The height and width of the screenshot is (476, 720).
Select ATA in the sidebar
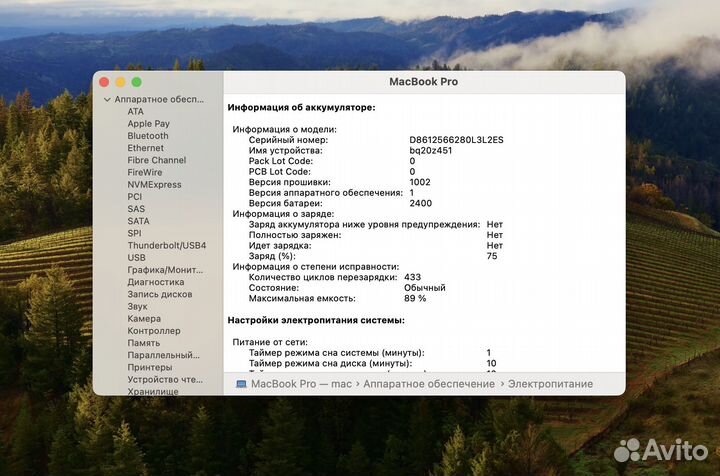tap(135, 112)
